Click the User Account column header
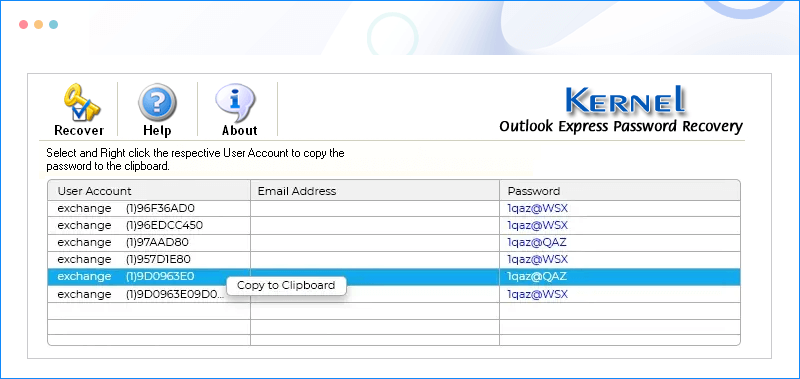The height and width of the screenshot is (379, 800). coord(148,191)
